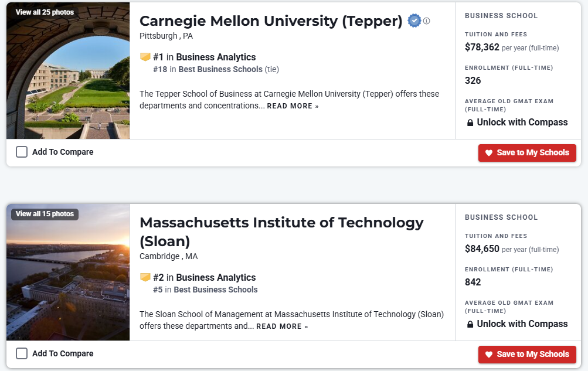The image size is (588, 371).
Task: Save MIT Sloan to My Schools
Action: point(527,354)
